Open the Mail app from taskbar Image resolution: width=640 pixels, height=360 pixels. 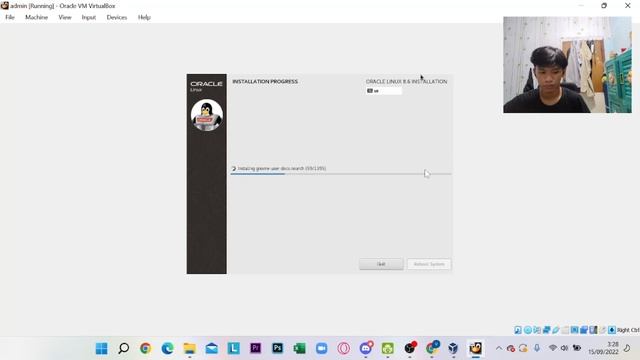click(x=211, y=348)
